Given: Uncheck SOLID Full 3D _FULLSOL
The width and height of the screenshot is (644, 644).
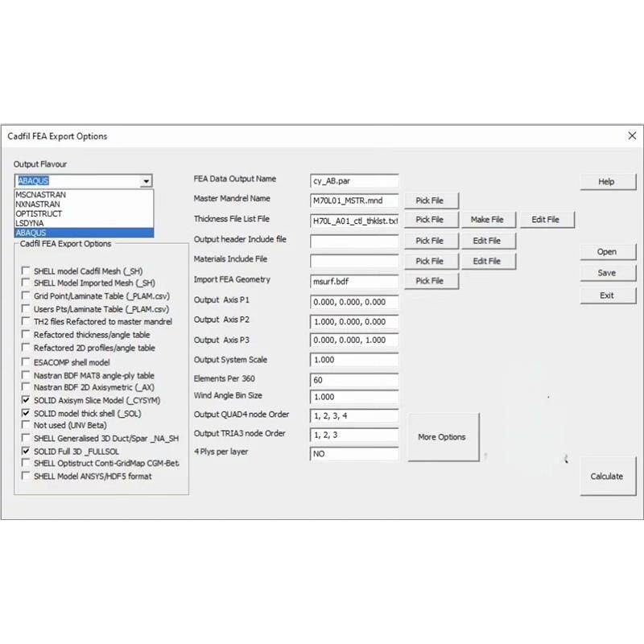Looking at the screenshot, I should tap(26, 451).
